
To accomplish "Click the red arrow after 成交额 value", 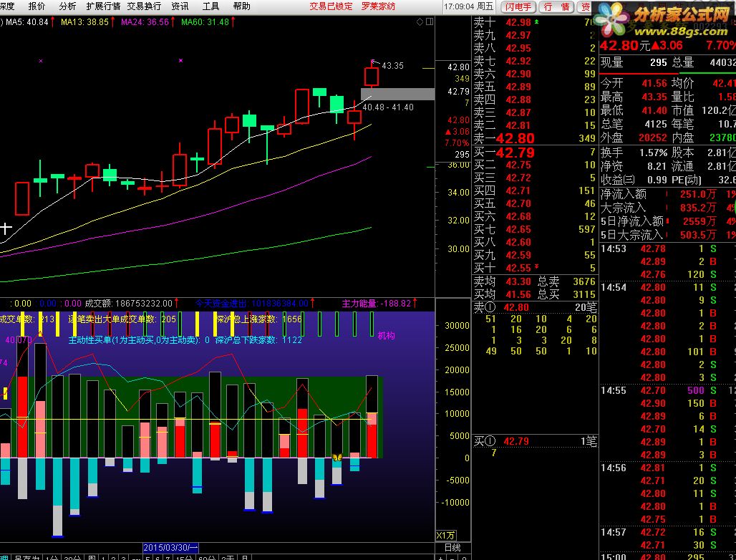I will [177, 303].
